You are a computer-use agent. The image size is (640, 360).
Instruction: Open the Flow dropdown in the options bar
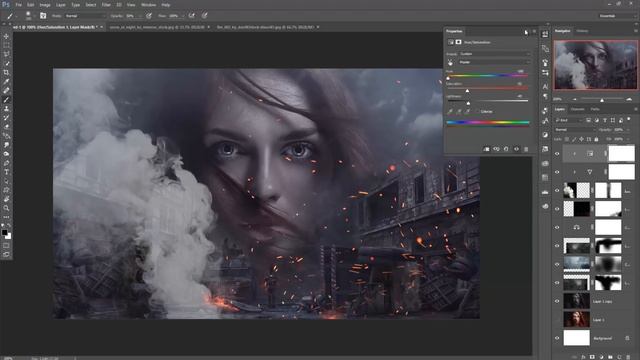(182, 16)
